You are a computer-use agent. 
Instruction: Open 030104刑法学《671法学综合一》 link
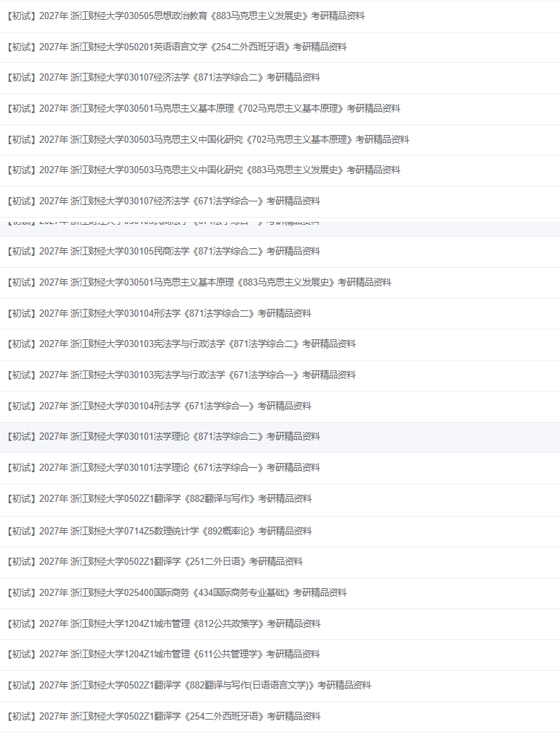coord(159,406)
